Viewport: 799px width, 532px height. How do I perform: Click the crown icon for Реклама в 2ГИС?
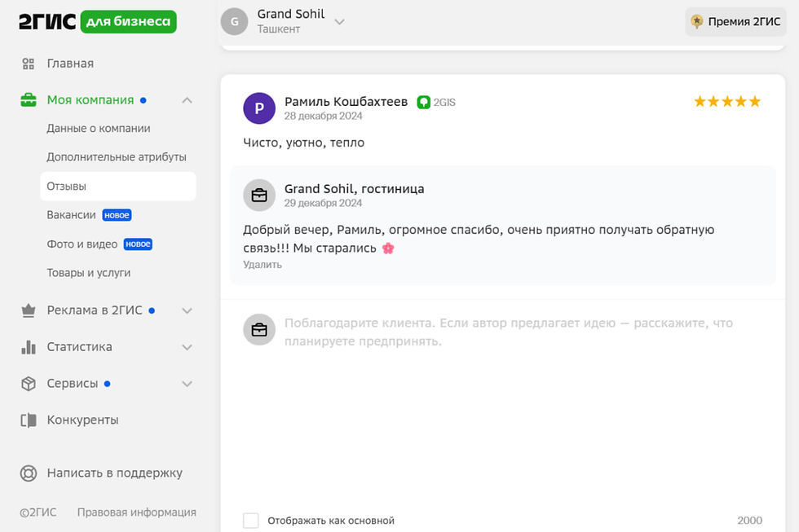pyautogui.click(x=29, y=310)
